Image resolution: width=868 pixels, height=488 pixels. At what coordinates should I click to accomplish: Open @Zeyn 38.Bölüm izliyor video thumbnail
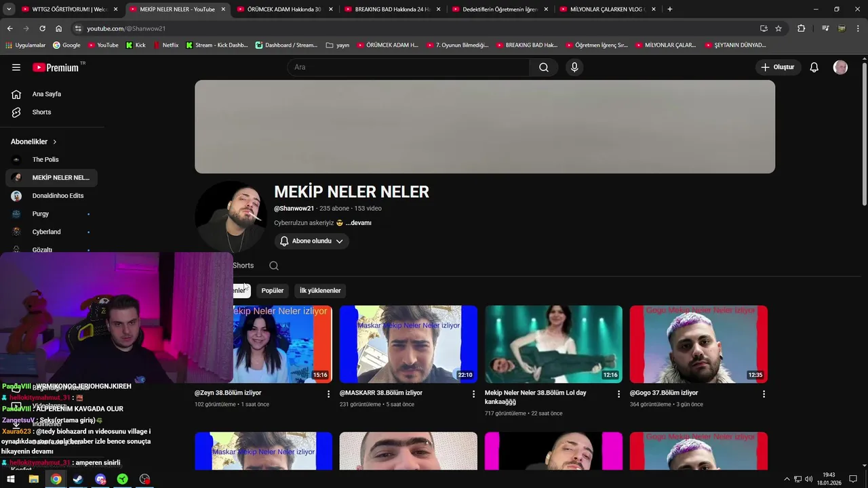tap(282, 344)
